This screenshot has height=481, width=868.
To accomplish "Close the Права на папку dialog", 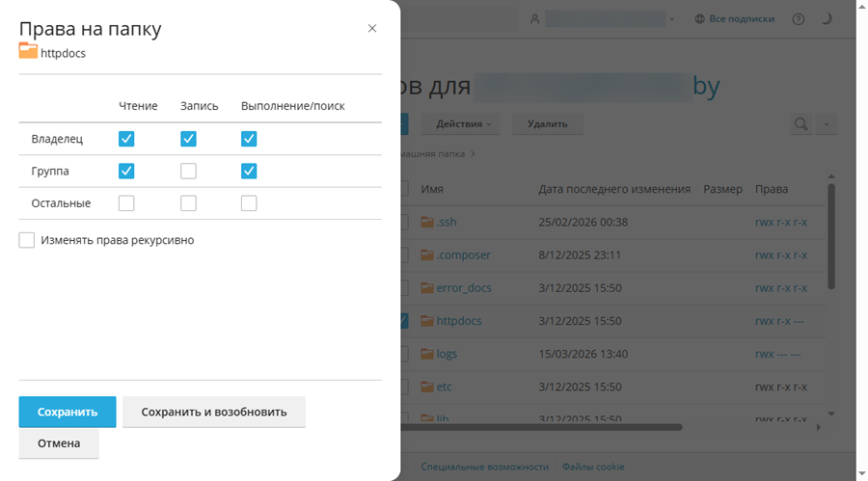I will coord(372,29).
